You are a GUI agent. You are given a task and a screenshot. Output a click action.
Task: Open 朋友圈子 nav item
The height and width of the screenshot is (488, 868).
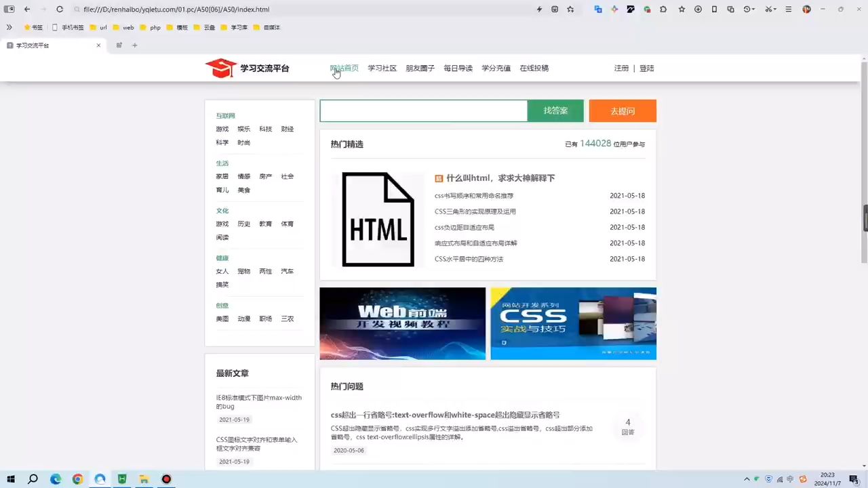420,68
